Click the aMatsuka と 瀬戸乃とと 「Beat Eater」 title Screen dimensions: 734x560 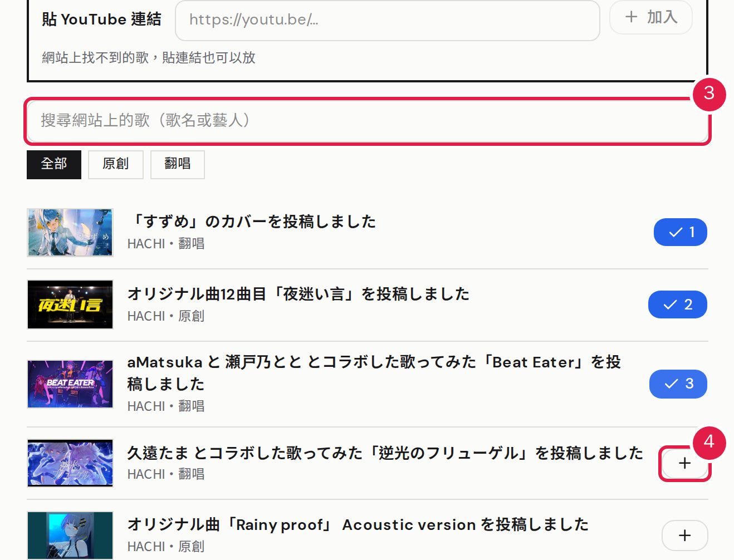tap(374, 373)
